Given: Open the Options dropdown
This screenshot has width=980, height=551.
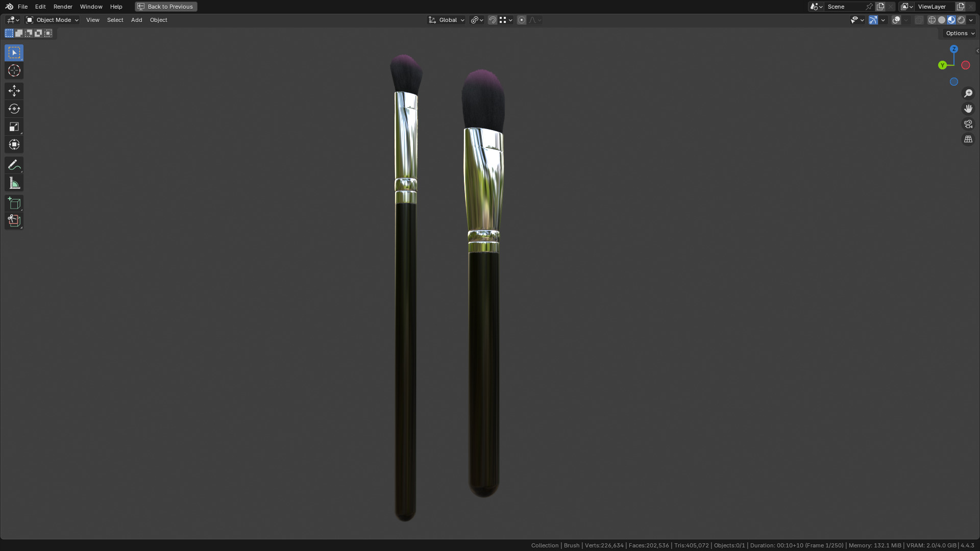Looking at the screenshot, I should pos(960,33).
